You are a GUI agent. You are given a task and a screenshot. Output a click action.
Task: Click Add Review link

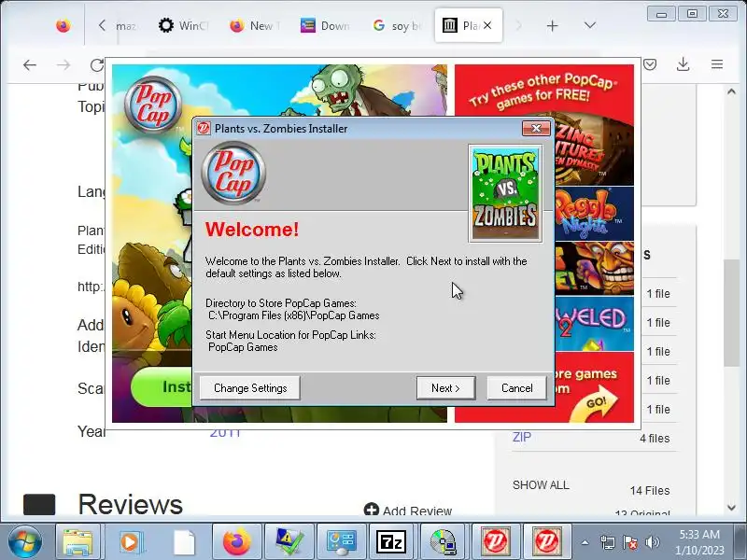408,511
